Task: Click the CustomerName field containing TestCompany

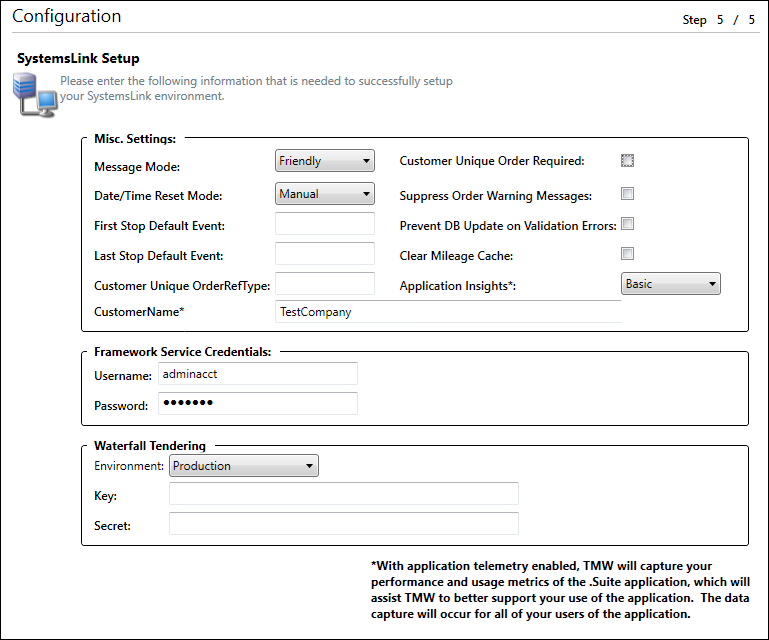Action: point(447,312)
